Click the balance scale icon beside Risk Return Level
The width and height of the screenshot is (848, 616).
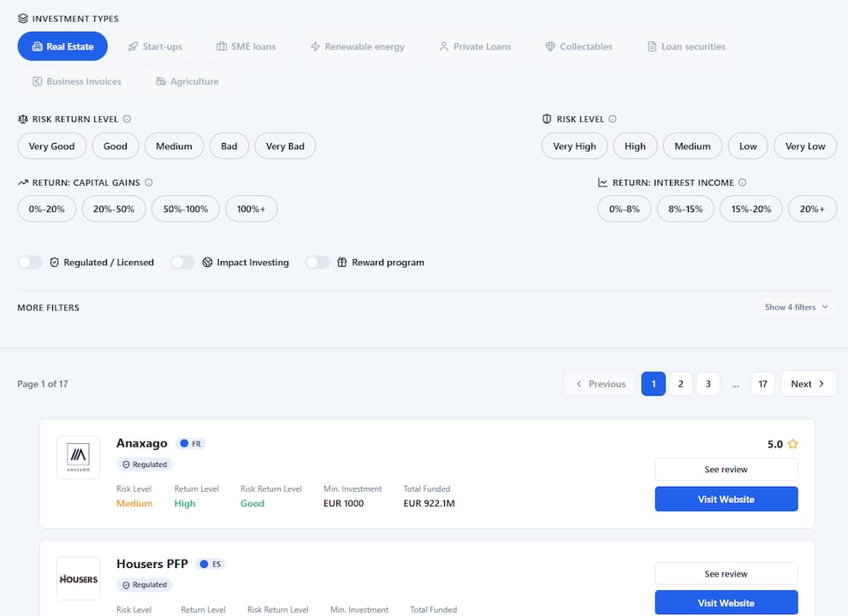(23, 119)
